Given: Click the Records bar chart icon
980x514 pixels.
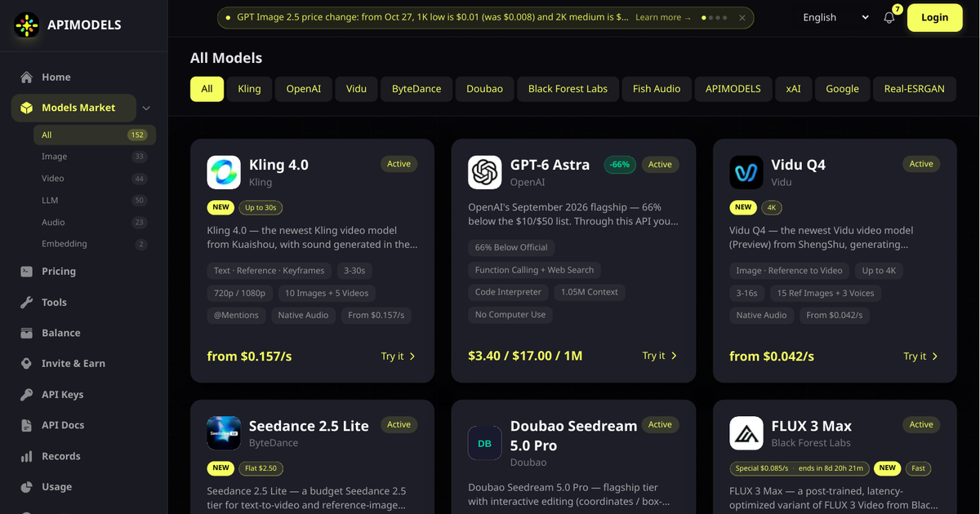Looking at the screenshot, I should (x=27, y=456).
